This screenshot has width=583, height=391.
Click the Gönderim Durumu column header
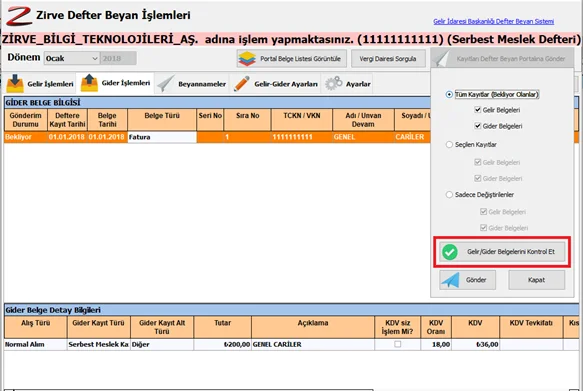[x=26, y=120]
